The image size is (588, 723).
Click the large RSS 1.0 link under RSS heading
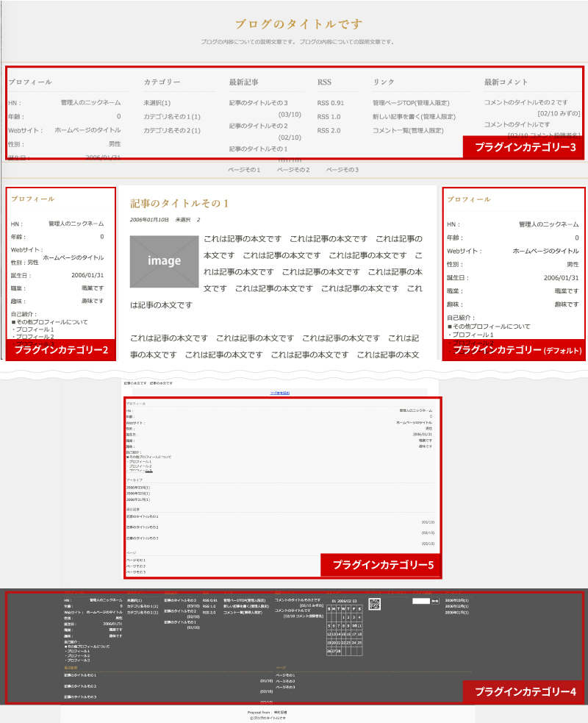point(329,117)
